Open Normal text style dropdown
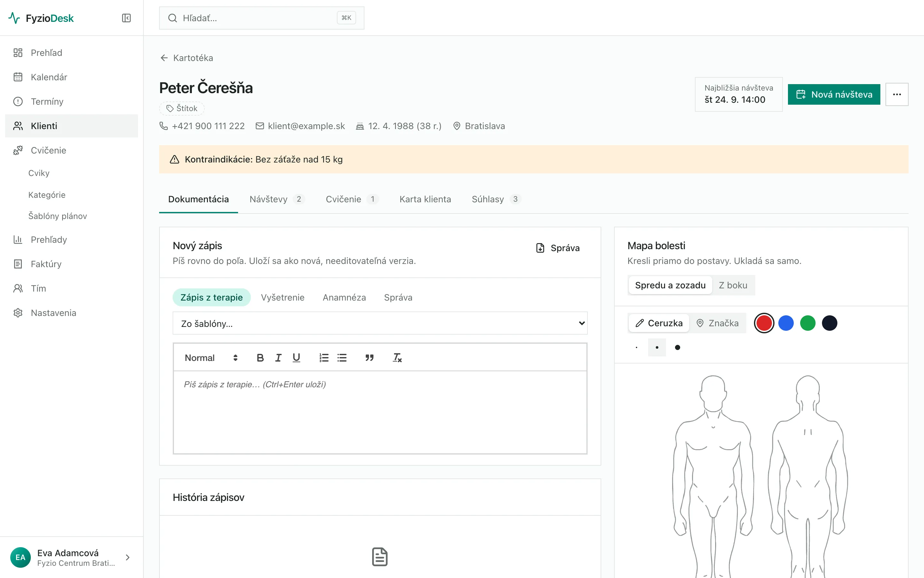The image size is (924, 578). (x=211, y=358)
